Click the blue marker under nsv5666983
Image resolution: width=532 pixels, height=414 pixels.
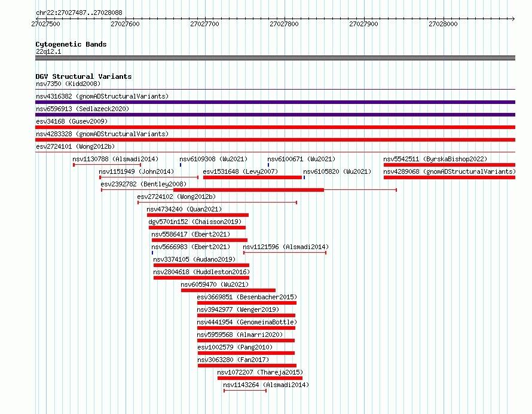152,253
